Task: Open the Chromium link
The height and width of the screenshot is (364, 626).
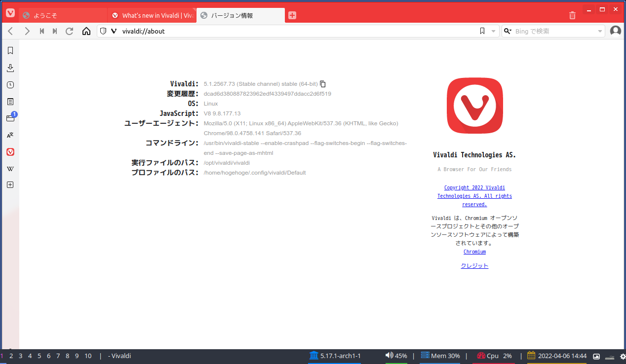Action: (474, 252)
